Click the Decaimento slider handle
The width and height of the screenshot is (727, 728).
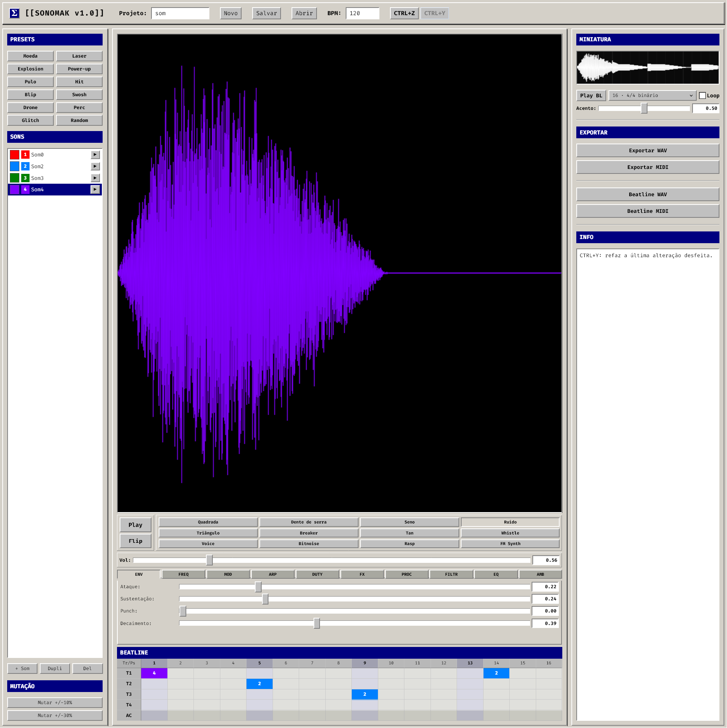point(317,623)
